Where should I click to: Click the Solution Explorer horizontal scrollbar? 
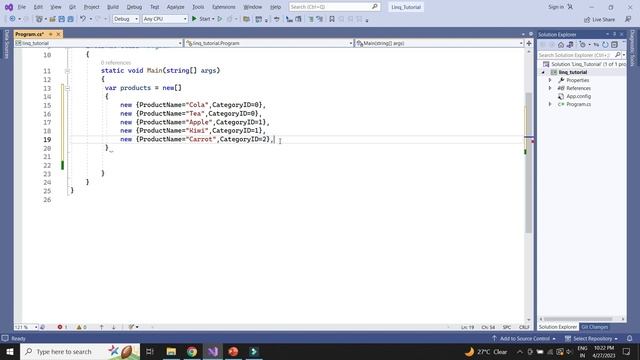578,319
